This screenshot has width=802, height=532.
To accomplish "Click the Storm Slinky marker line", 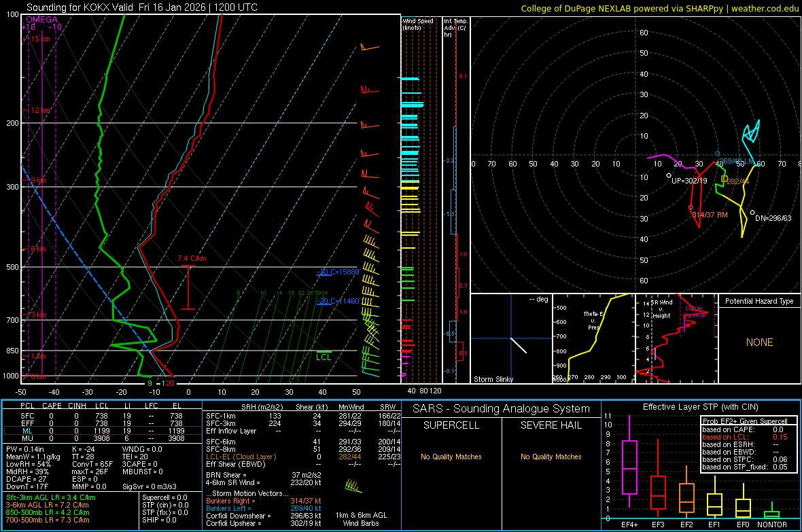I will click(519, 345).
